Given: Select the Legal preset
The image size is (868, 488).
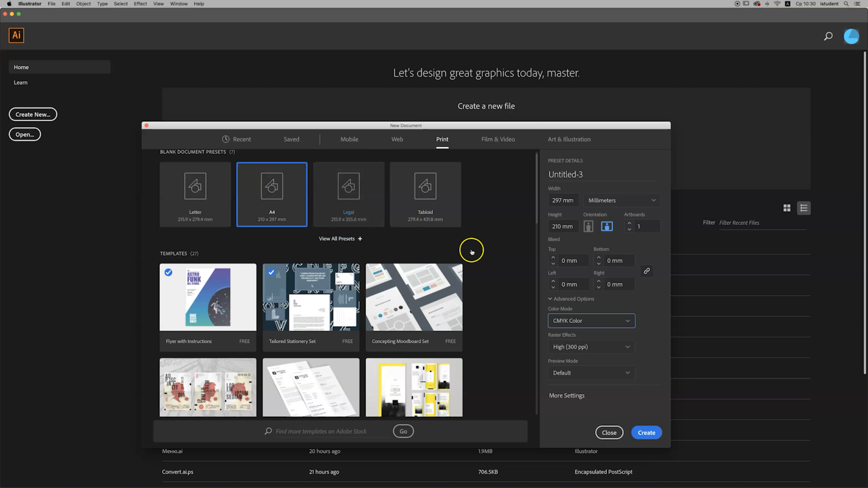Looking at the screenshot, I should click(x=349, y=194).
